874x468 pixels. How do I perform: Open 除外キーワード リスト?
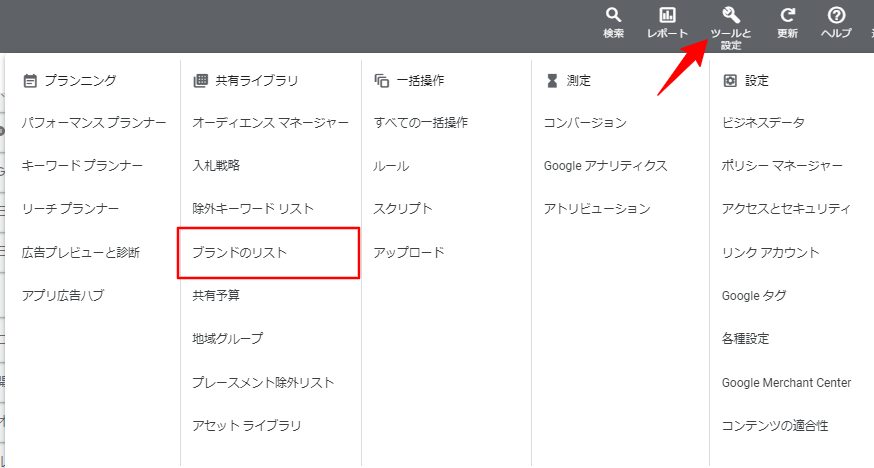click(253, 209)
